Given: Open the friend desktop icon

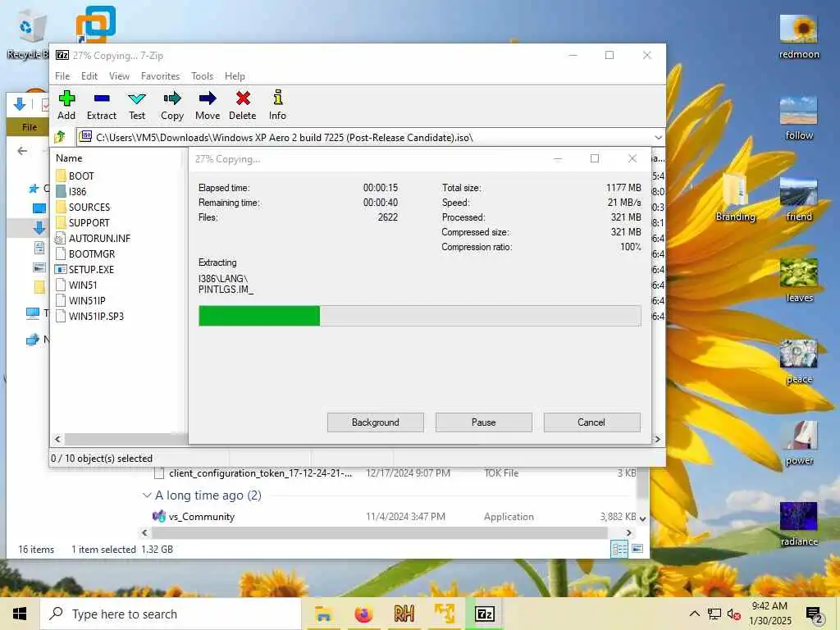Looking at the screenshot, I should 798,199.
